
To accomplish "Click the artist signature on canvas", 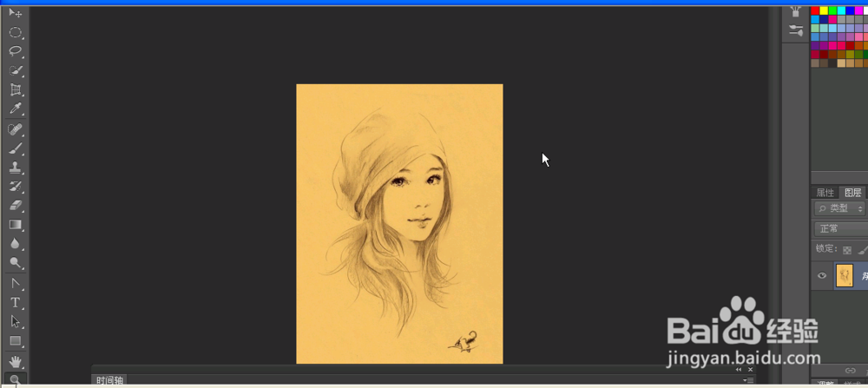I will coord(464,341).
